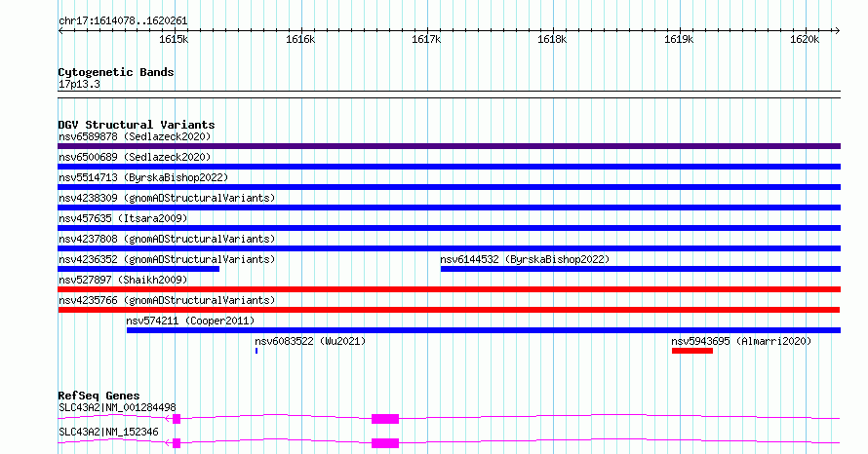The height and width of the screenshot is (454, 868).
Task: Click the blue nsv4237808 variant bar
Action: [x=449, y=248]
